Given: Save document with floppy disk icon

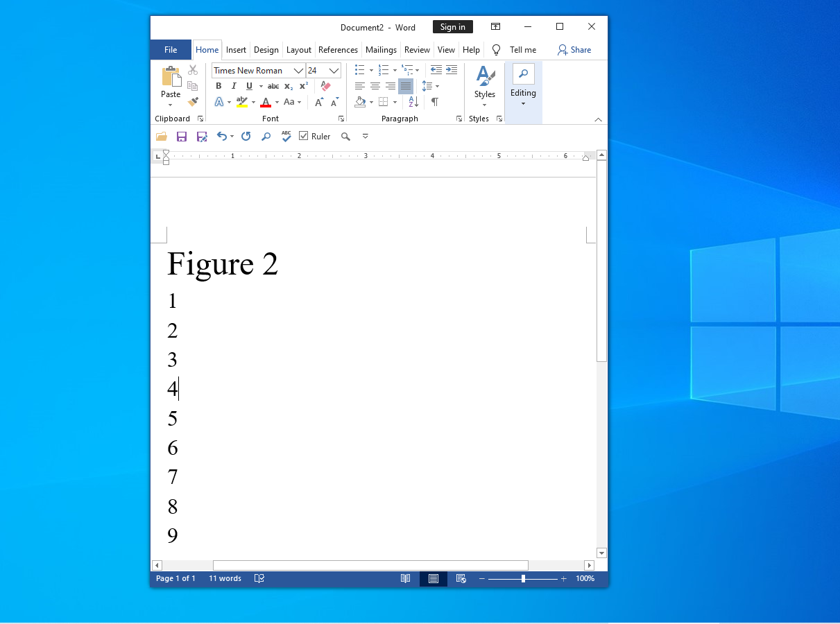Looking at the screenshot, I should [182, 137].
